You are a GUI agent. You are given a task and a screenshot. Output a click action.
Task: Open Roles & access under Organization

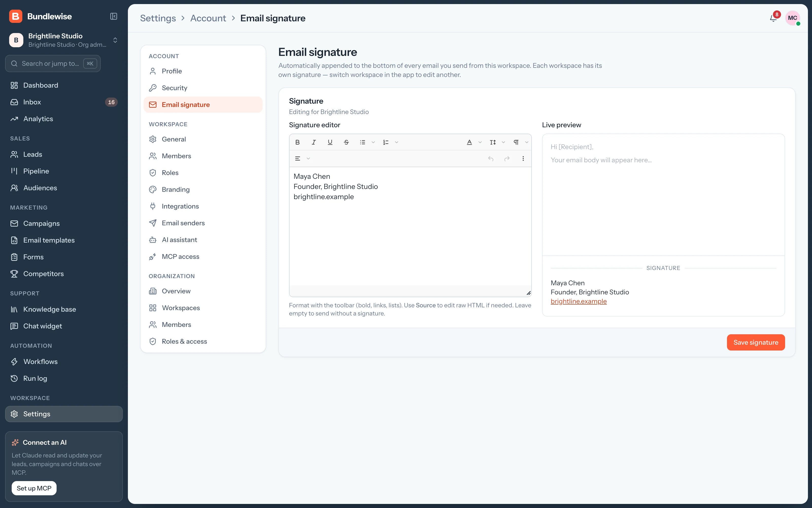[x=203, y=341]
